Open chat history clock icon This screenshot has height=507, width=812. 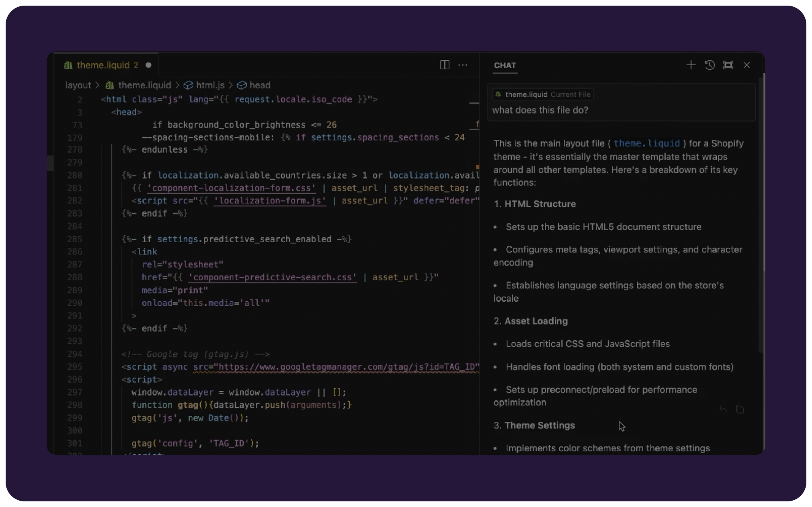(x=709, y=65)
